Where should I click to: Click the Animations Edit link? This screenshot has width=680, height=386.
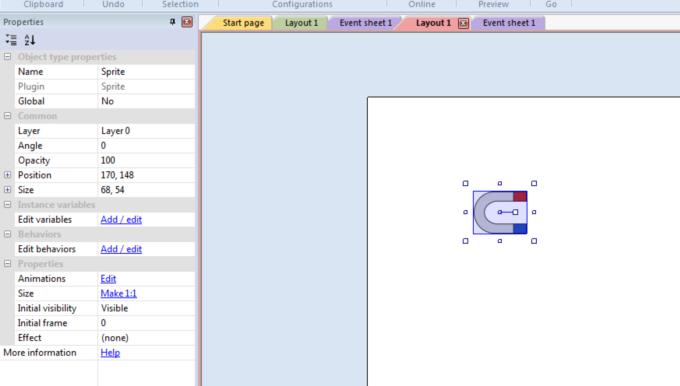pyautogui.click(x=108, y=279)
